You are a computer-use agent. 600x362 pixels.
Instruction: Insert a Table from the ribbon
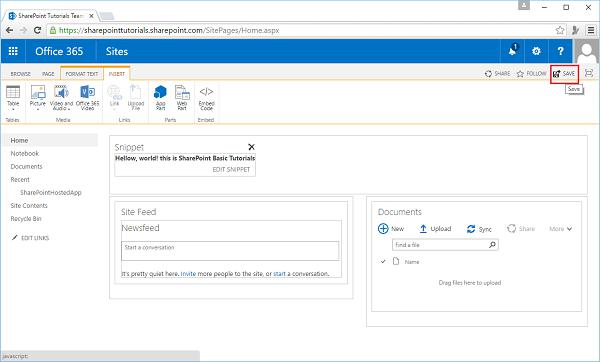coord(13,98)
